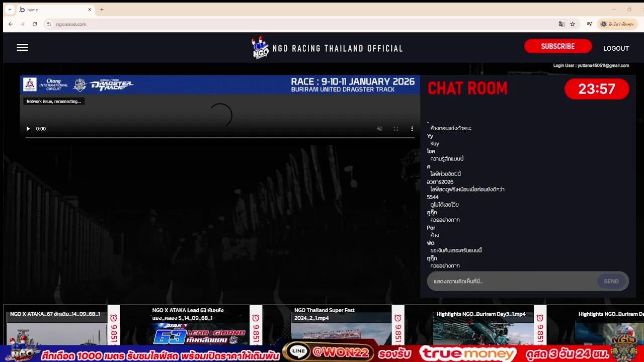644x362 pixels.
Task: Open the hamburger navigation menu
Action: point(22,48)
